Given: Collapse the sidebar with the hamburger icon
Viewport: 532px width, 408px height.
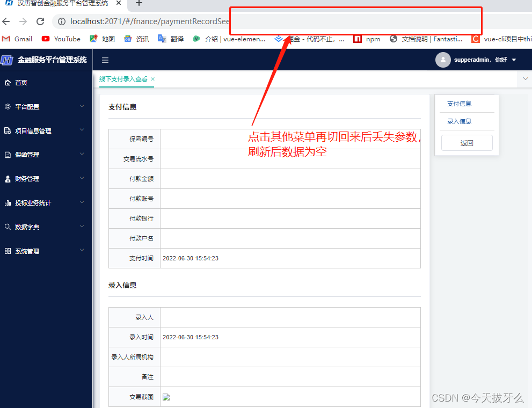Looking at the screenshot, I should [x=105, y=60].
